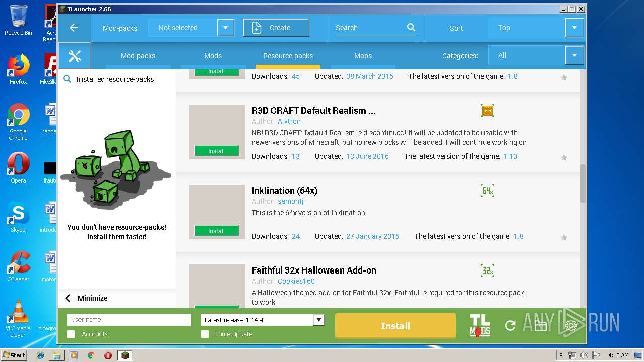Click taskbar clock showing 4:10 AM
The image size is (644, 362).
tap(618, 355)
